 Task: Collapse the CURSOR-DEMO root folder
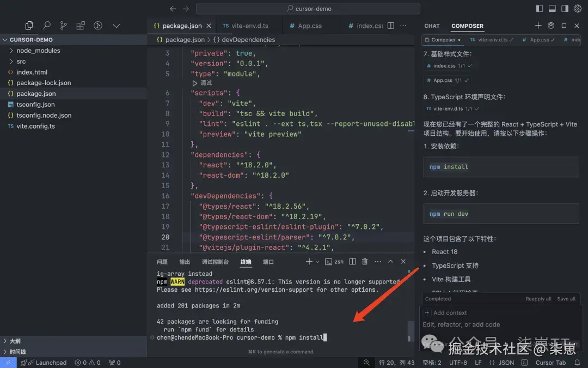73,40
